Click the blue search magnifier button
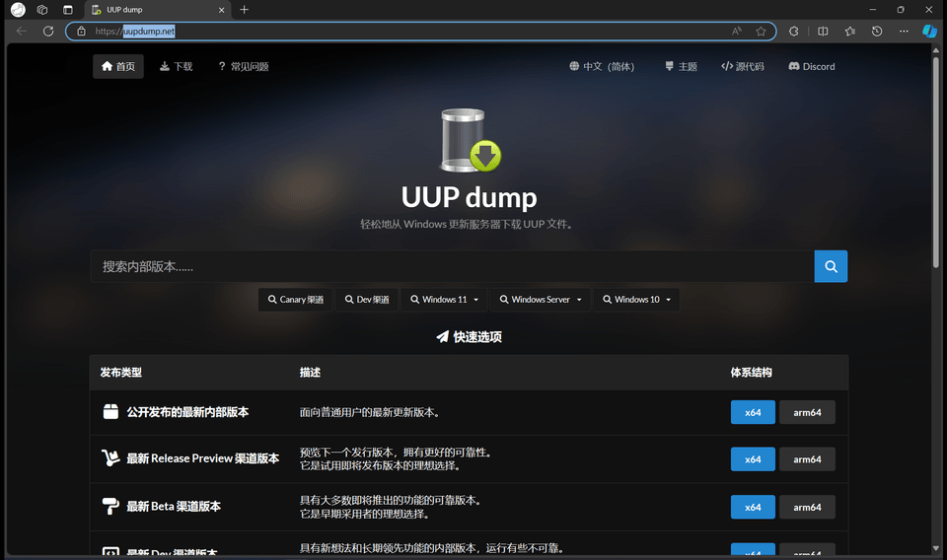The height and width of the screenshot is (560, 947). 831,266
